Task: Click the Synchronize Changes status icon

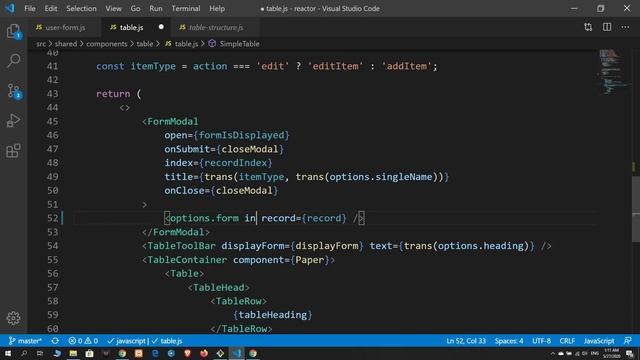Action: click(55, 341)
